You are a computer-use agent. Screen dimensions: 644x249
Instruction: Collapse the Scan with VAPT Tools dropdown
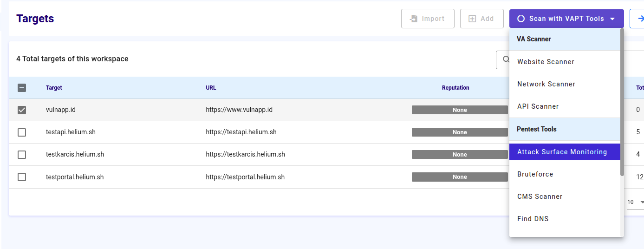612,19
